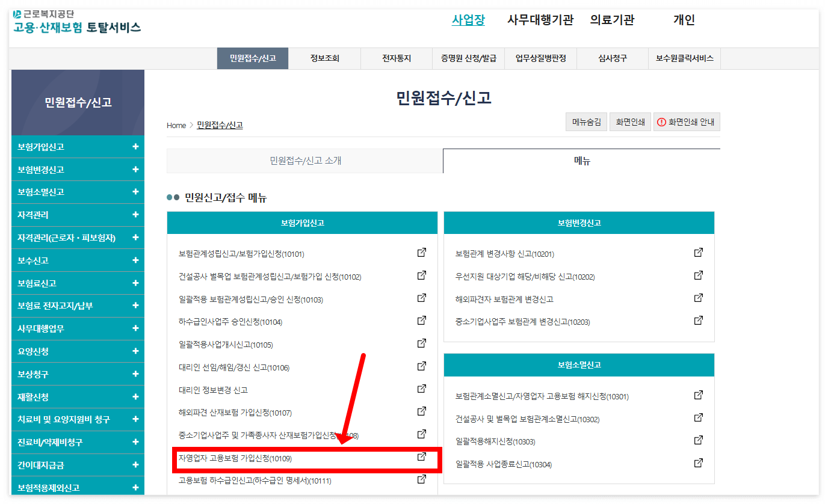828x504 pixels.
Task: Click the external-link icon beside 하수급인사업주 승인신청(10104)
Action: (x=422, y=320)
